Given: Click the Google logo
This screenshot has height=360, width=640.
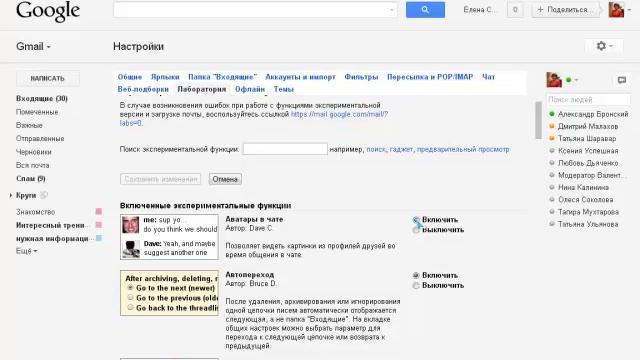Looking at the screenshot, I should point(48,11).
